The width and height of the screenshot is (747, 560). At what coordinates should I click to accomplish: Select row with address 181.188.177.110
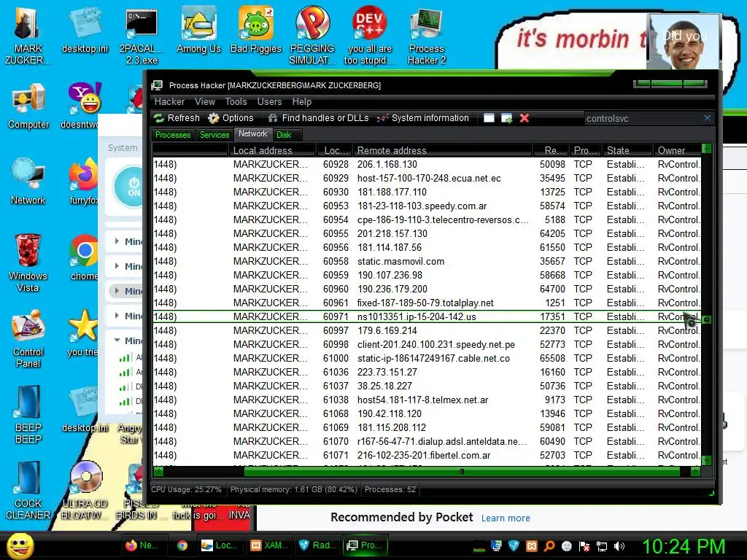coord(426,192)
